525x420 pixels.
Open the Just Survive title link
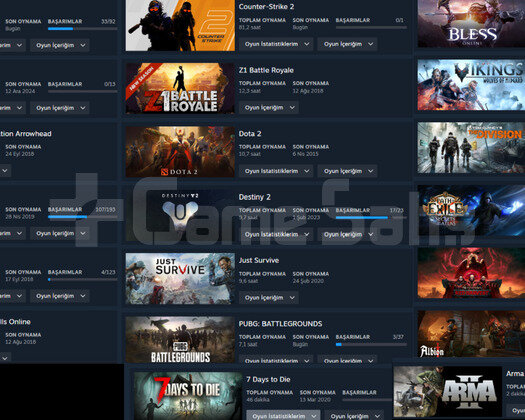coord(259,260)
